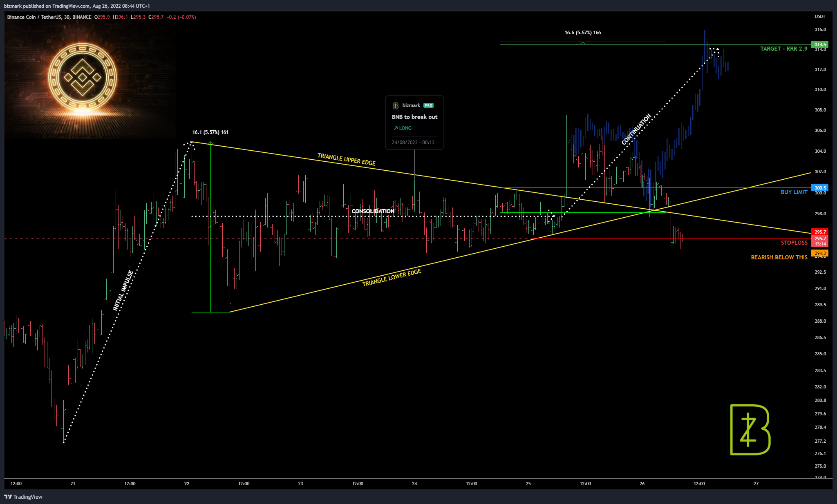The width and height of the screenshot is (837, 504).
Task: Select the 'BUY LIMIT' label
Action: click(794, 192)
